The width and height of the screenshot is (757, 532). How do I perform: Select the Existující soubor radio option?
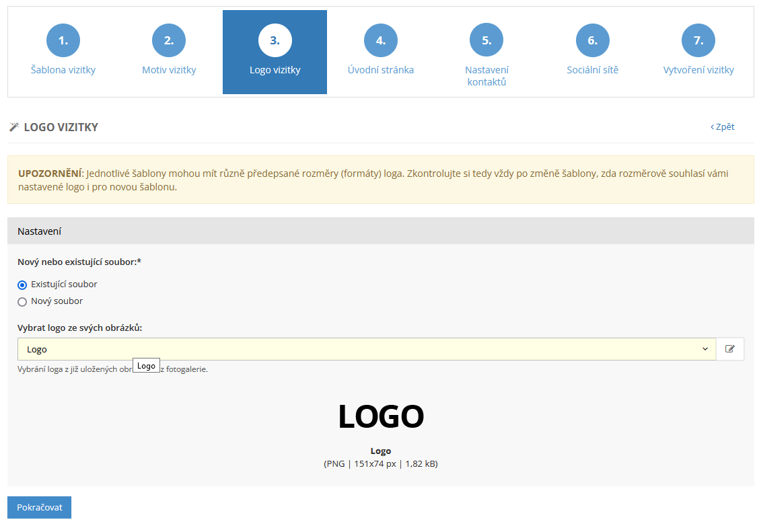click(22, 284)
